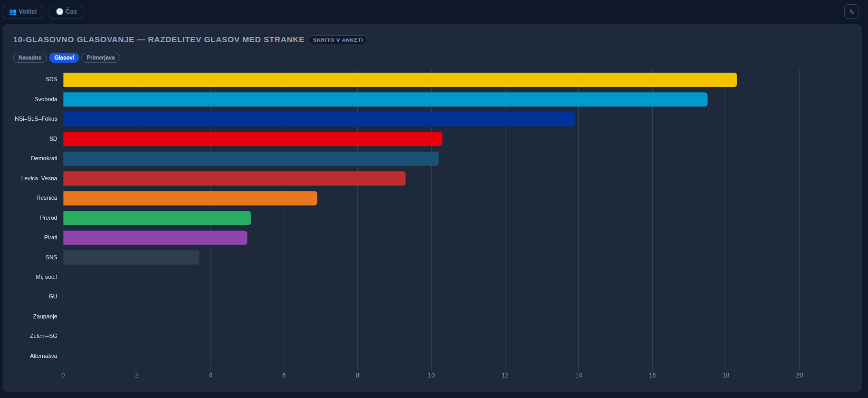The width and height of the screenshot is (868, 398).
Task: Click the SD axis label
Action: pyautogui.click(x=53, y=139)
